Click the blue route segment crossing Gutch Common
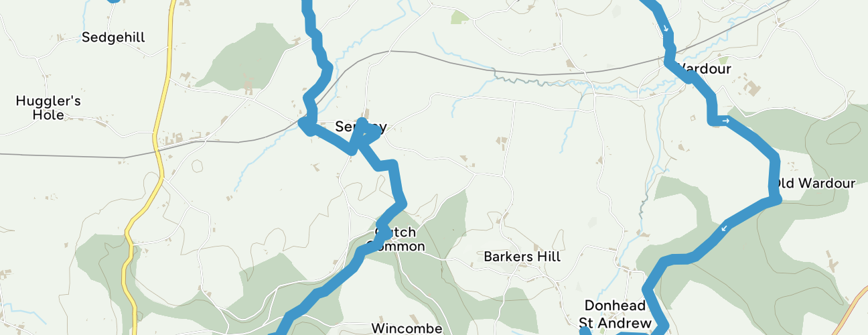The image size is (868, 335). coord(384,232)
